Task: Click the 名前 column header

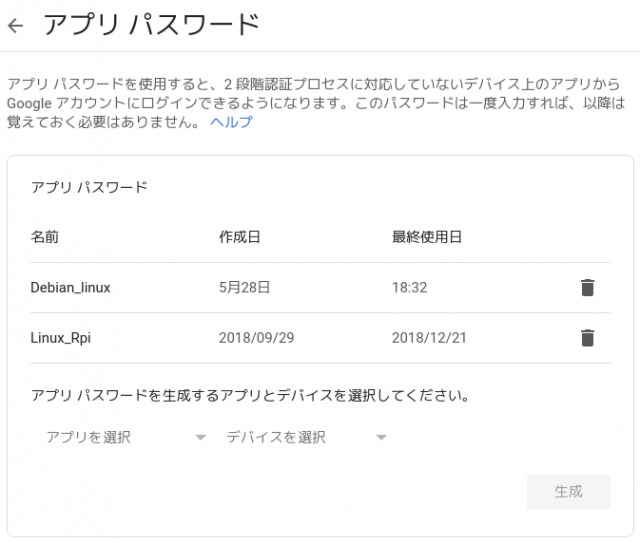Action: [x=45, y=237]
